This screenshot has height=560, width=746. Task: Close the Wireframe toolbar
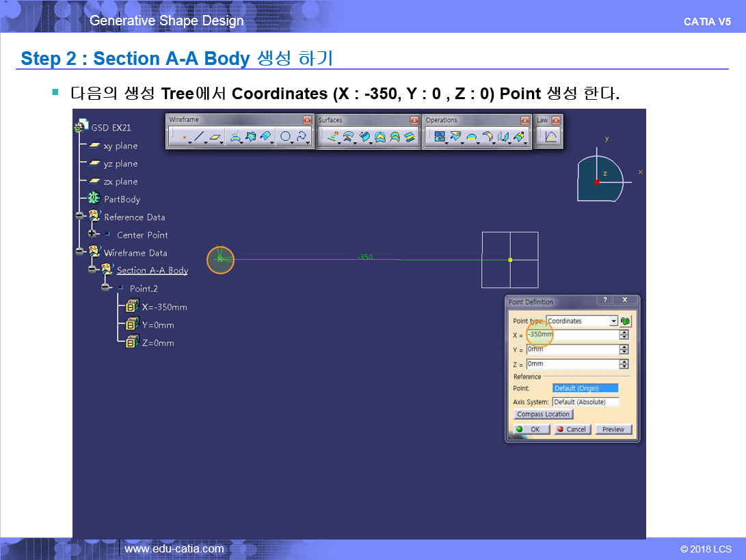tap(307, 120)
